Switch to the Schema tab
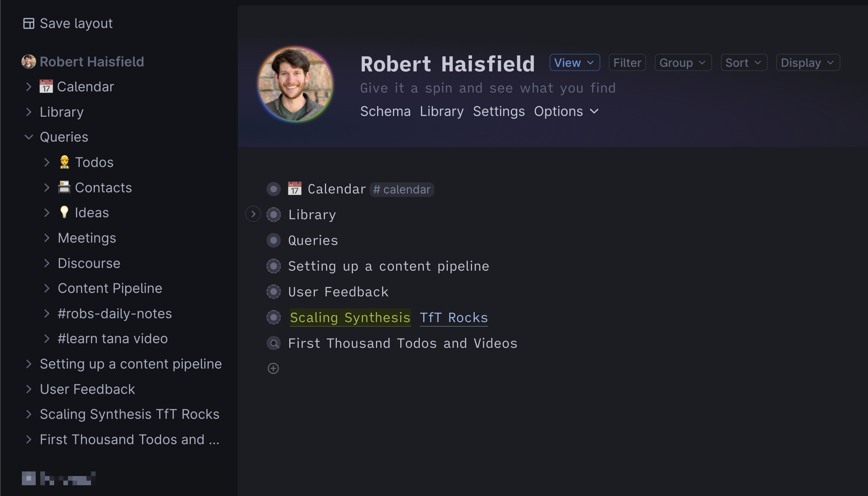This screenshot has width=868, height=496. tap(385, 111)
